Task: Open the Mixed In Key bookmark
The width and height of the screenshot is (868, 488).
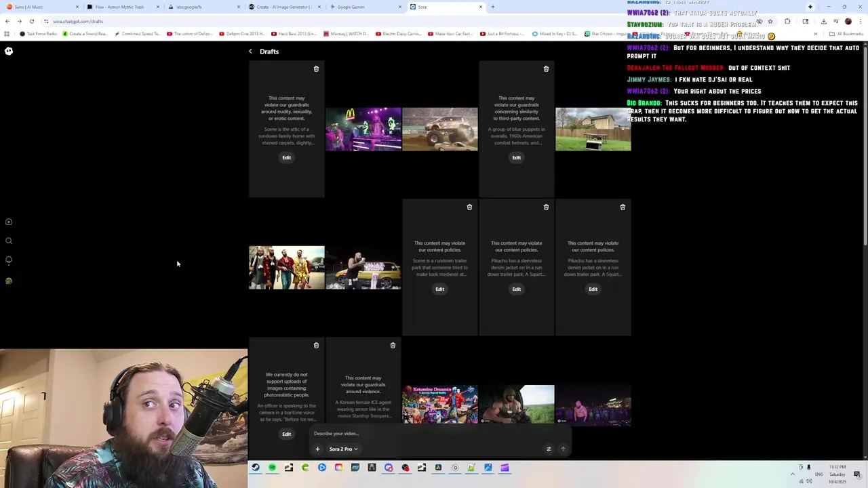Action: (556, 34)
